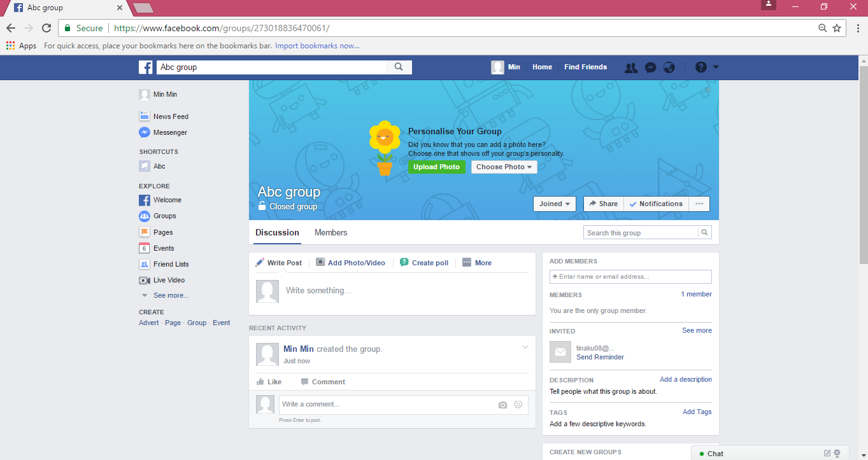The width and height of the screenshot is (868, 460).
Task: Click the Events calendar icon
Action: pyautogui.click(x=145, y=248)
